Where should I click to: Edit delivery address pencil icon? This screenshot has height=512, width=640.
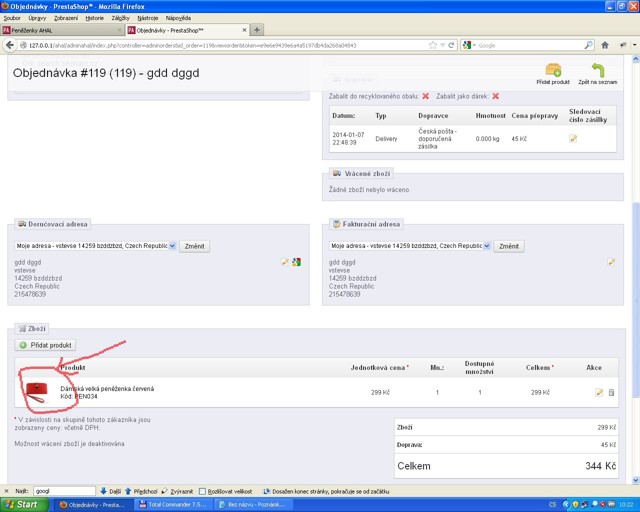click(285, 262)
